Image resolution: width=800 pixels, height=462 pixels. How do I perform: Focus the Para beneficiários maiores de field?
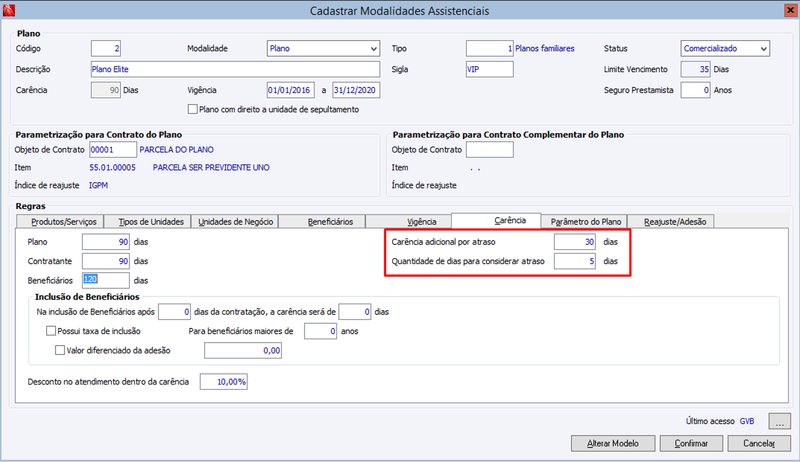click(320, 331)
